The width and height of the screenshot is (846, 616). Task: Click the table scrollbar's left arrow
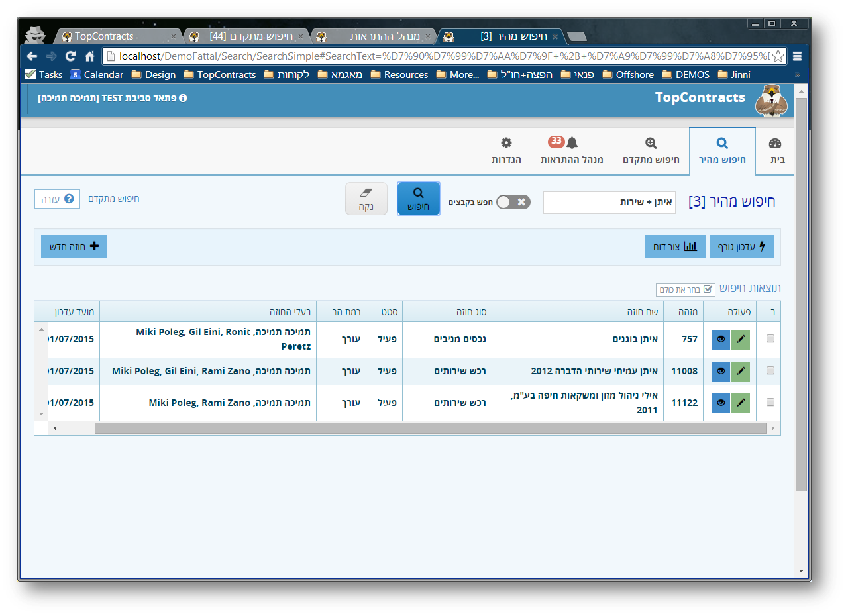[54, 429]
